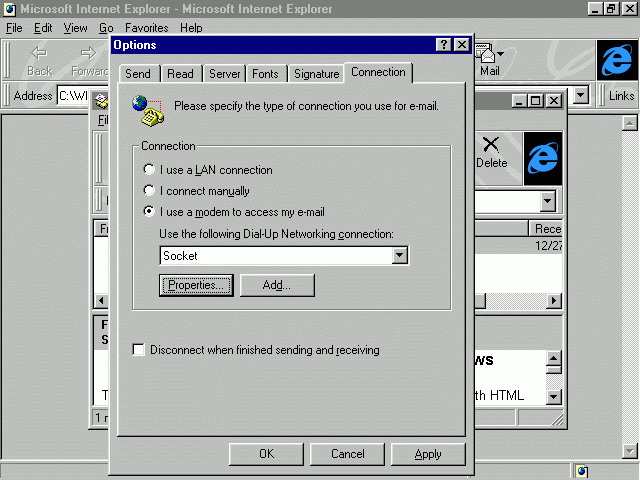The height and width of the screenshot is (480, 640).
Task: Click the IE logo in mail window
Action: tap(543, 158)
